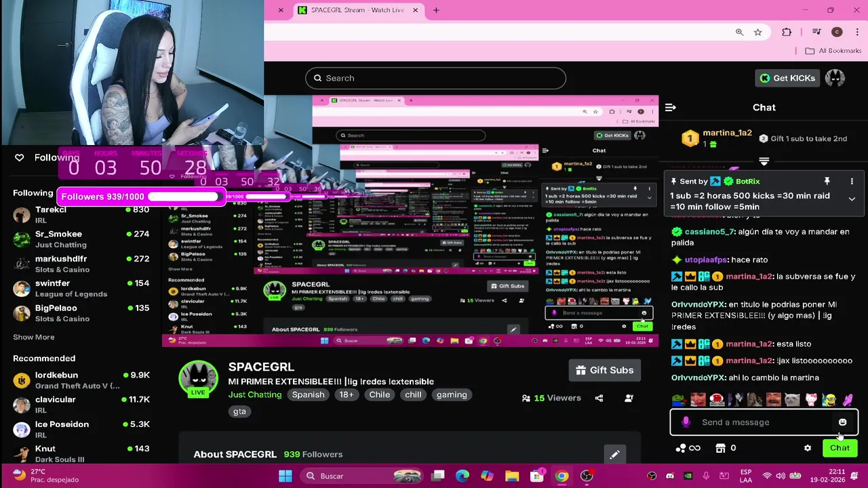
Task: Edit the About SPACEGRL section pencil
Action: (614, 455)
